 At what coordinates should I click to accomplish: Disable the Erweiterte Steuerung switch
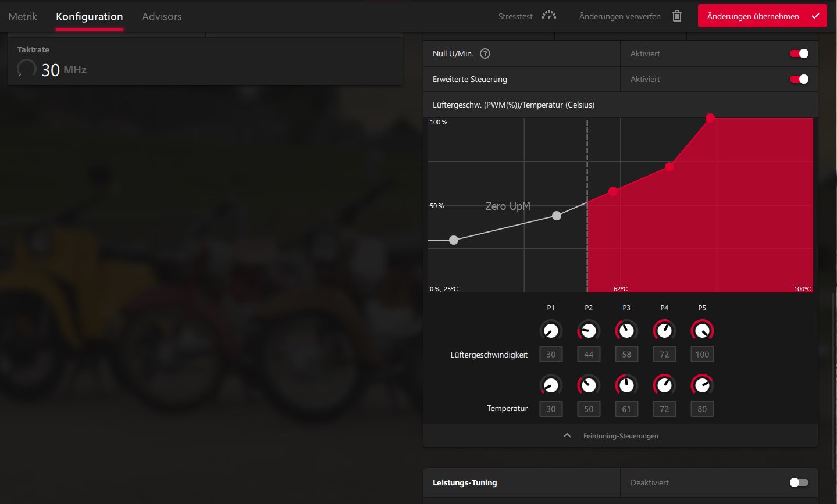[x=799, y=79]
